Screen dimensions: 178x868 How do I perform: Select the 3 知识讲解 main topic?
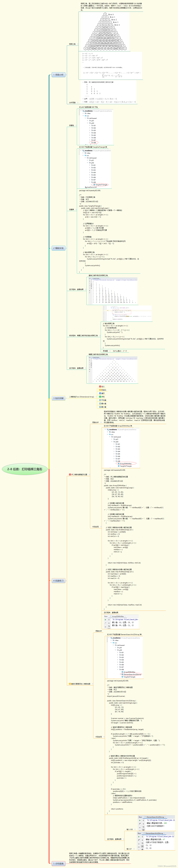coord(59,398)
